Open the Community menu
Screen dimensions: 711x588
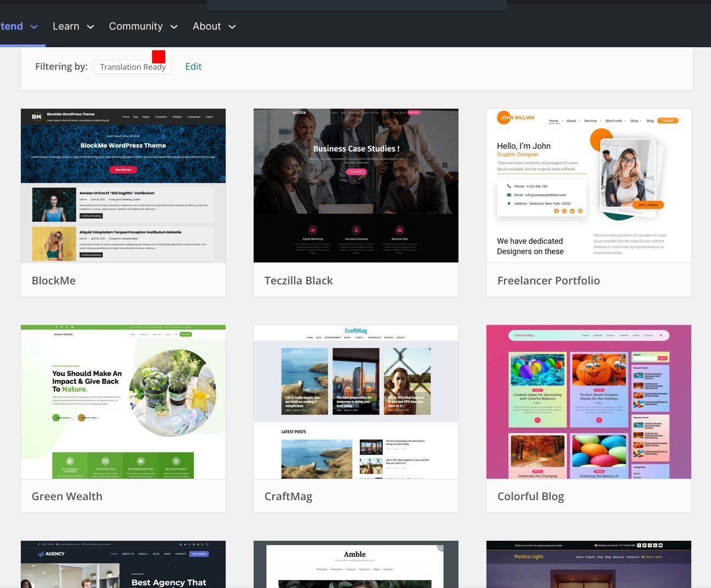[x=136, y=26]
